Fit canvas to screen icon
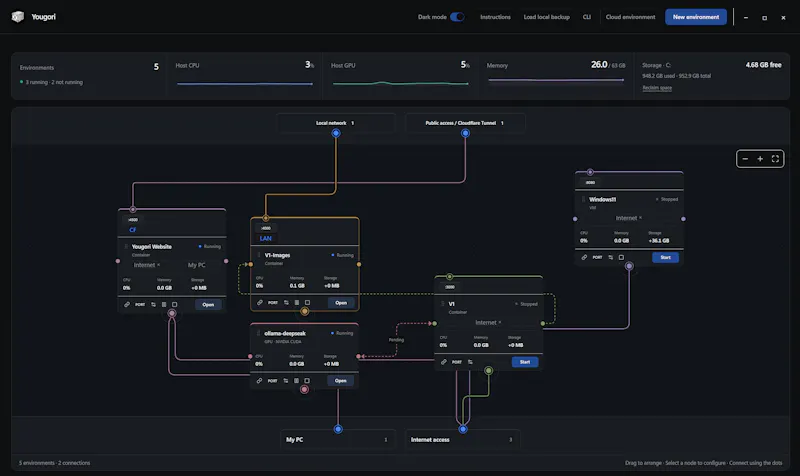Screen dimensions: 800x476 tap(775, 159)
